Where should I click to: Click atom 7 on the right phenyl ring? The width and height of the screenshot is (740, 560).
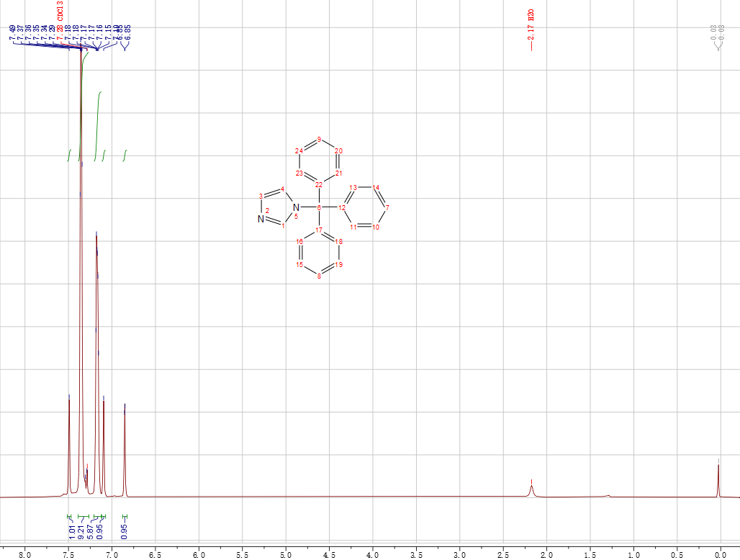click(x=387, y=208)
